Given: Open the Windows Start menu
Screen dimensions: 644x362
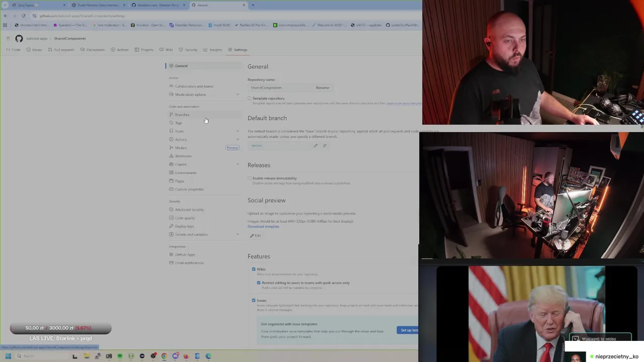Looking at the screenshot, I should tap(8, 356).
